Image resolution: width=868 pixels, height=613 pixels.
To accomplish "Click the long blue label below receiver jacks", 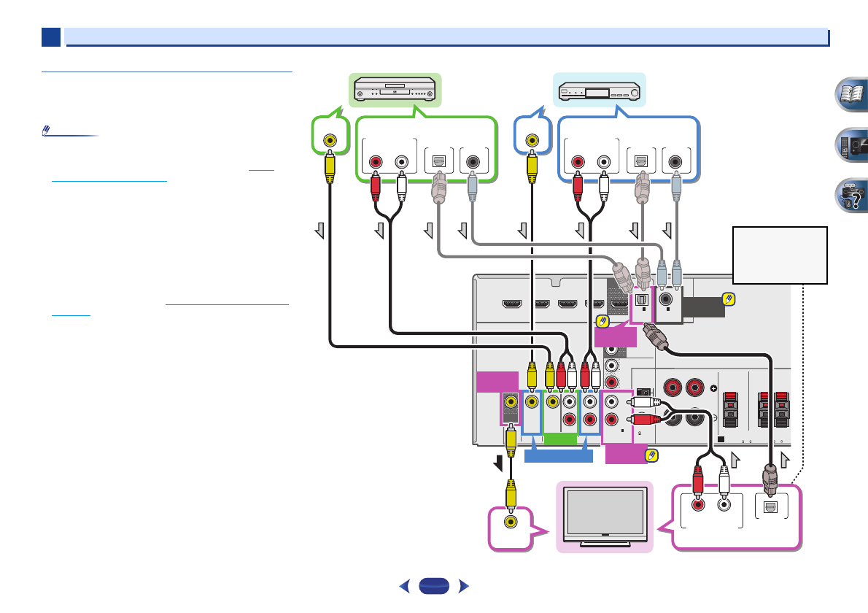I will [561, 456].
